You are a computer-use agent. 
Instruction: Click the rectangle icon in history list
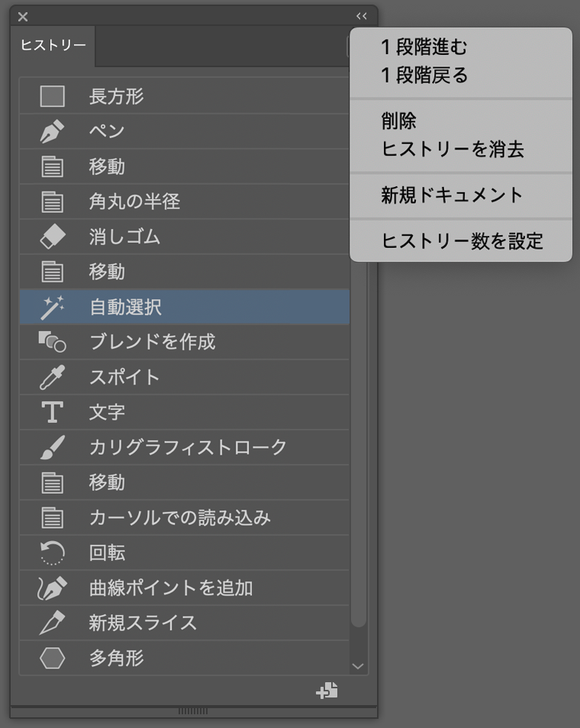52,97
